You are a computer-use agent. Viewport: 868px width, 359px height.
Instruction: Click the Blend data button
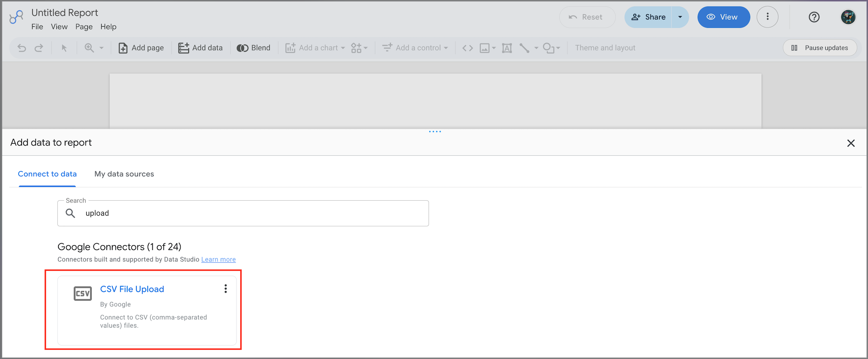coord(253,48)
